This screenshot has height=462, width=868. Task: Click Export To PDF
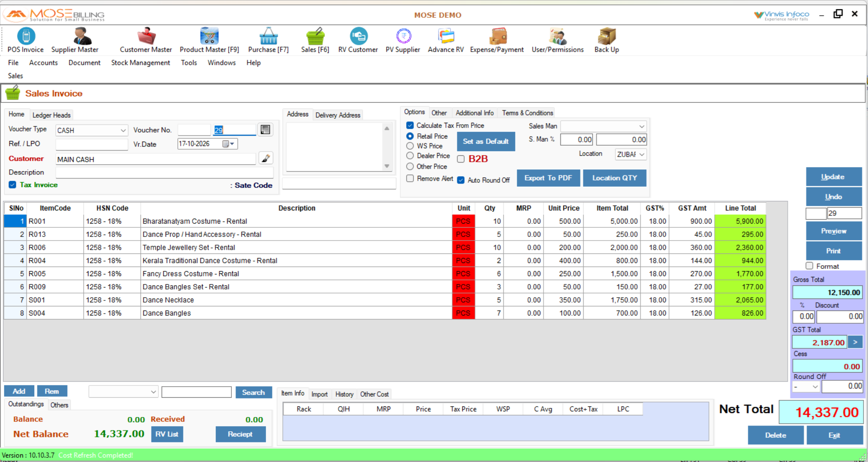548,178
